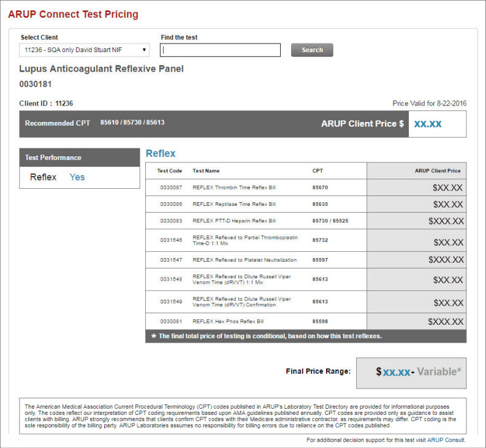Click REFLEX PTT-D Heparin Reflex Bill
Screen dimensions: 486x448
point(234,221)
